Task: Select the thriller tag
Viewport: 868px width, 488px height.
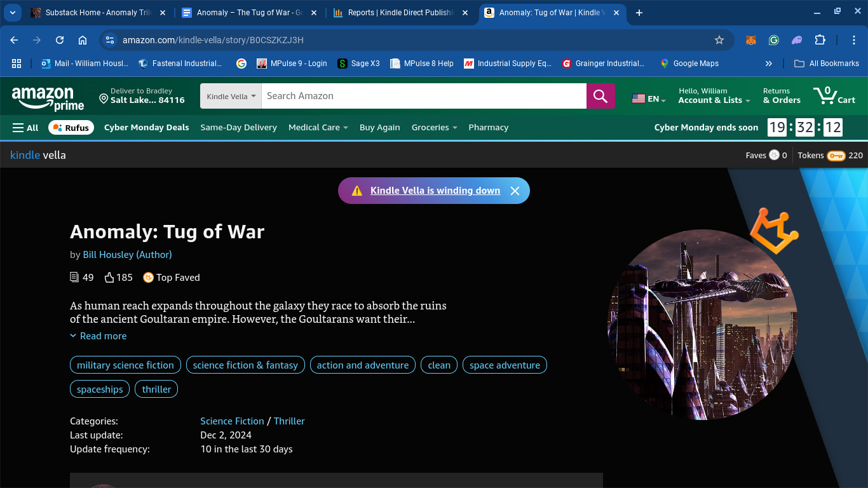Action: point(156,390)
